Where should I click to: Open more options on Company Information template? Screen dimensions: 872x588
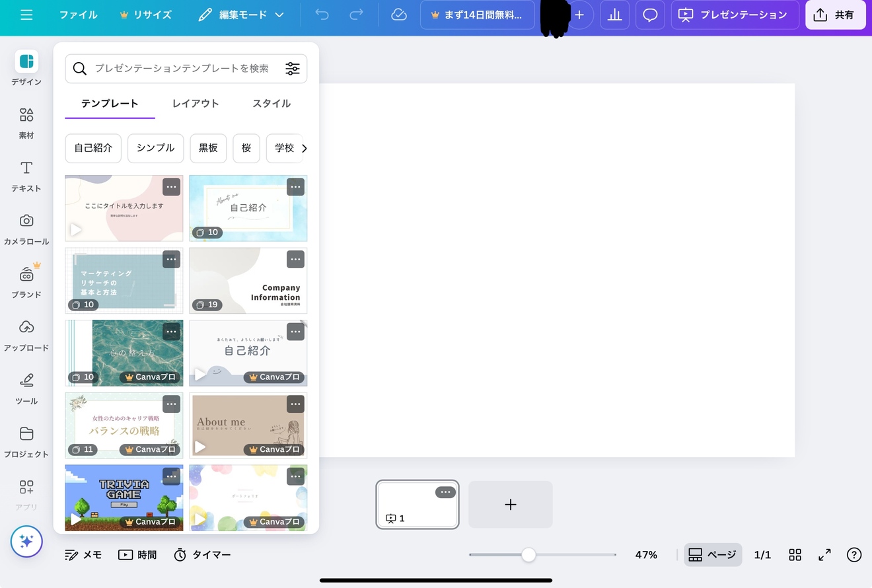pyautogui.click(x=295, y=260)
